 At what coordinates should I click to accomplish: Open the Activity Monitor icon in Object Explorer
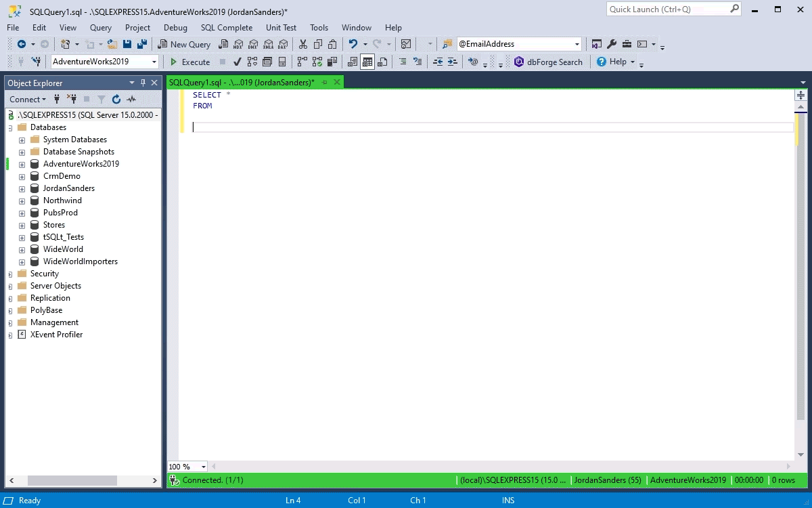(131, 99)
